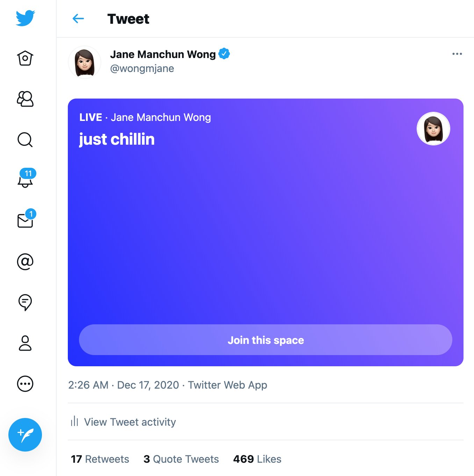Screen dimensions: 474x476
Task: View the 469 Likes list
Action: (x=257, y=459)
